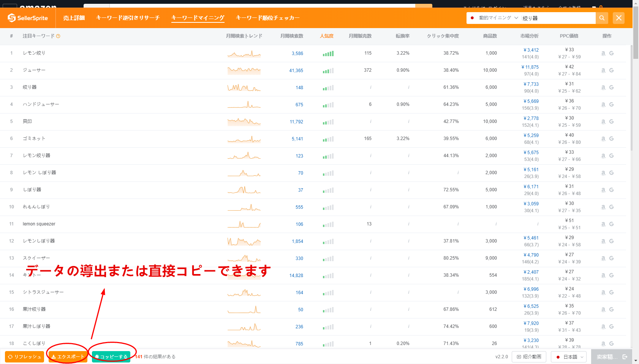639x364 pixels.
Task: Switch to キーワード逆引きリサーチ tab
Action: (x=128, y=18)
